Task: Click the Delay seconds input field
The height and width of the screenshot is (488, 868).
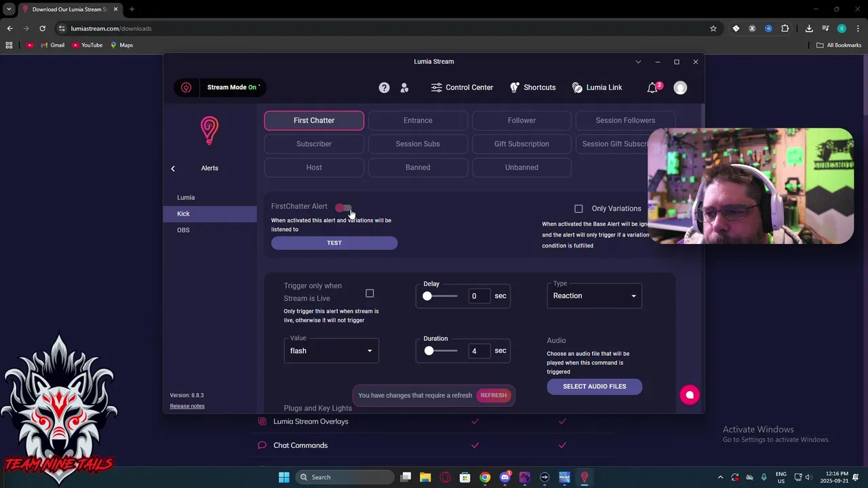Action: (x=479, y=296)
